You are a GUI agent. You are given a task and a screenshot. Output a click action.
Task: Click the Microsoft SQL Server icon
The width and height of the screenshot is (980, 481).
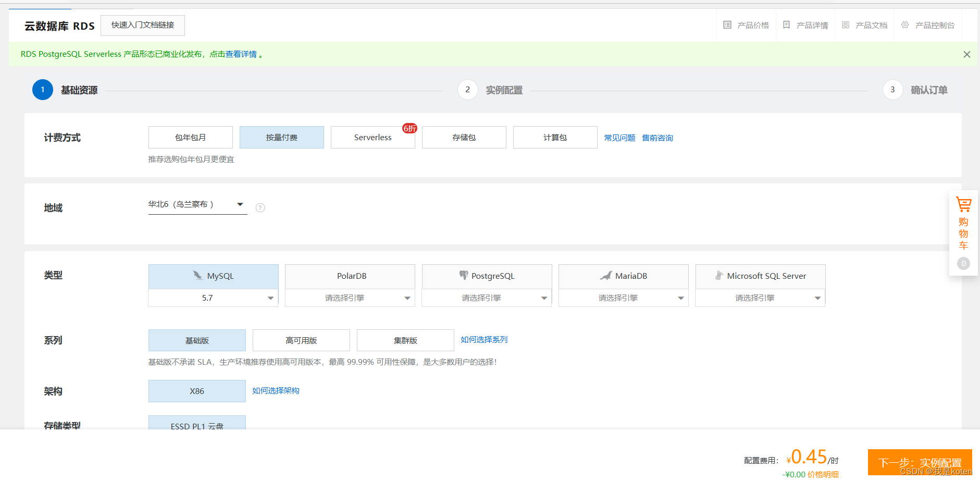(719, 275)
